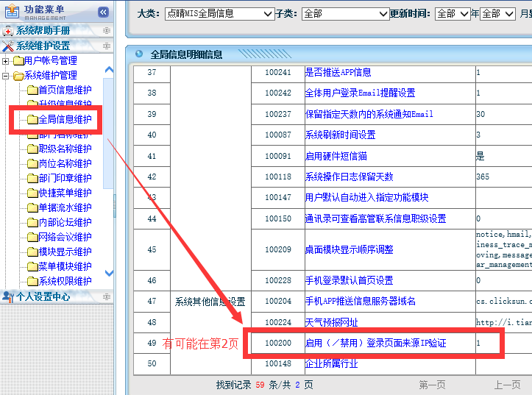Viewport: 532px width, 395px height.
Task: Collapse the 系统维护管理 tree node
Action: coord(6,76)
